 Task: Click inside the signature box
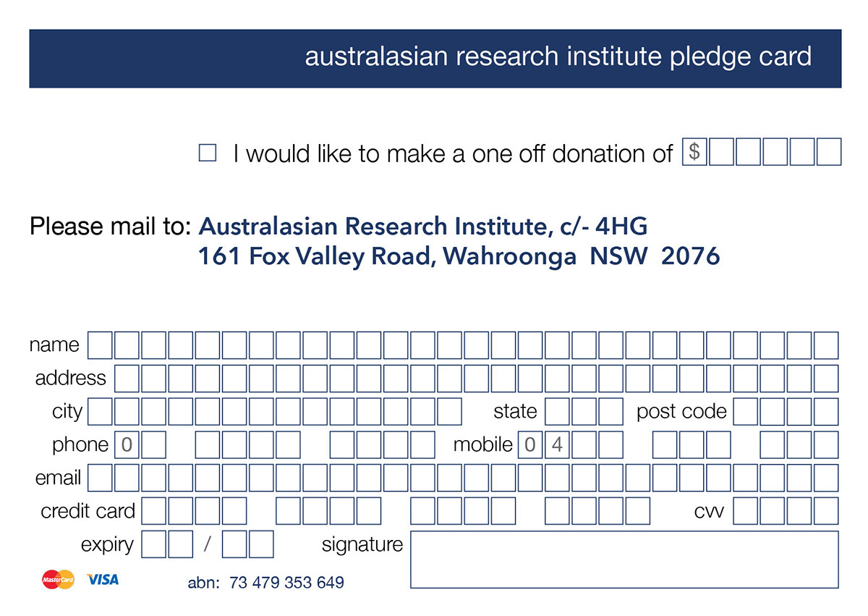pos(624,560)
